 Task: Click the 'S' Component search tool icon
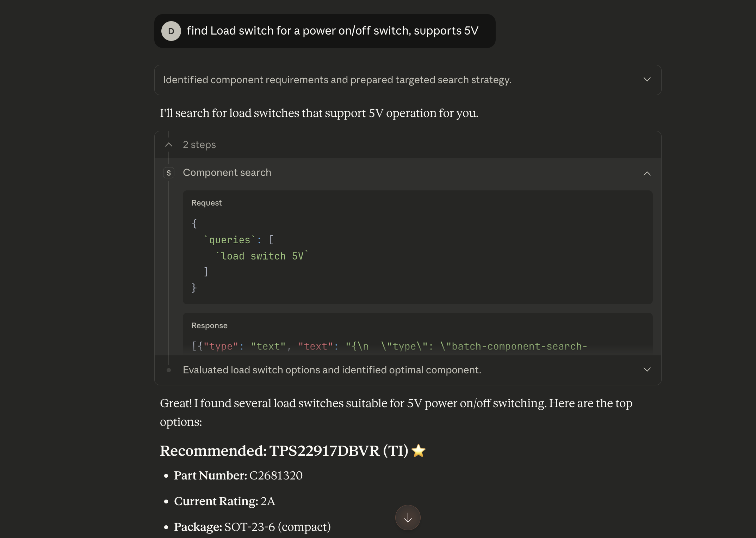tap(169, 173)
